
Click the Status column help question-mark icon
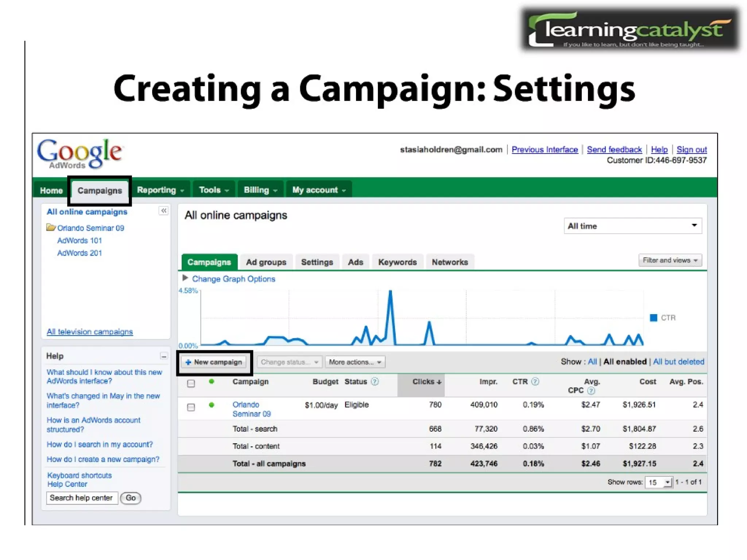pyautogui.click(x=375, y=382)
